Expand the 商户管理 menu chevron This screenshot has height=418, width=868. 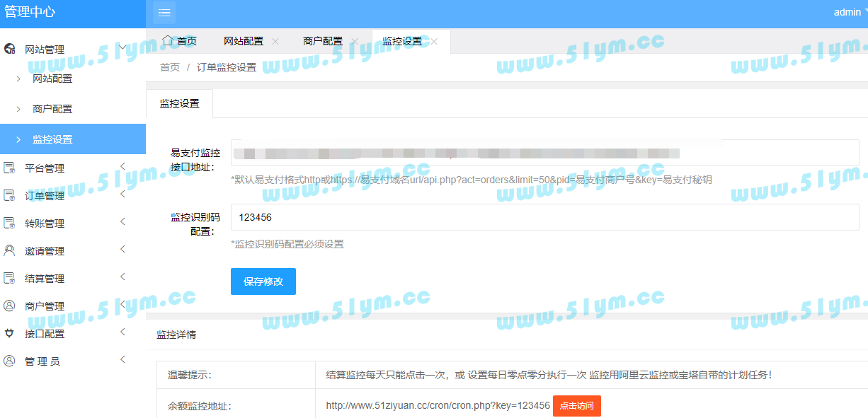coord(122,304)
